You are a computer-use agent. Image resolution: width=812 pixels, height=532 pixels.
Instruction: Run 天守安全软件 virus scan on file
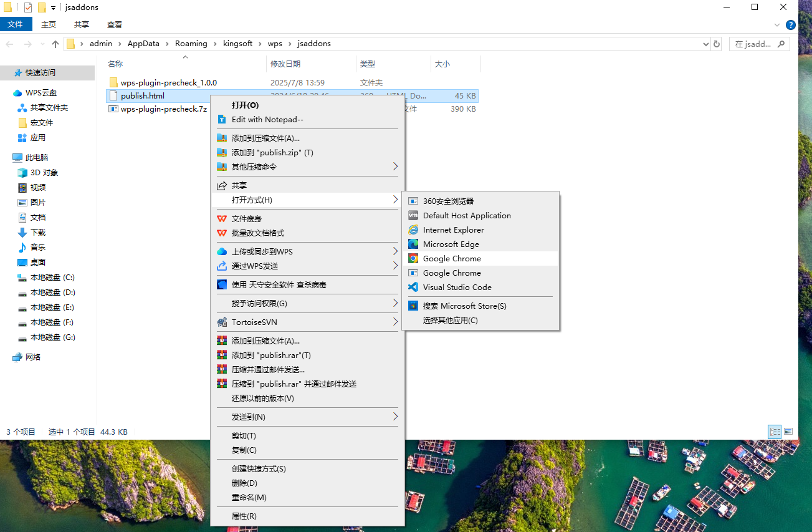279,284
